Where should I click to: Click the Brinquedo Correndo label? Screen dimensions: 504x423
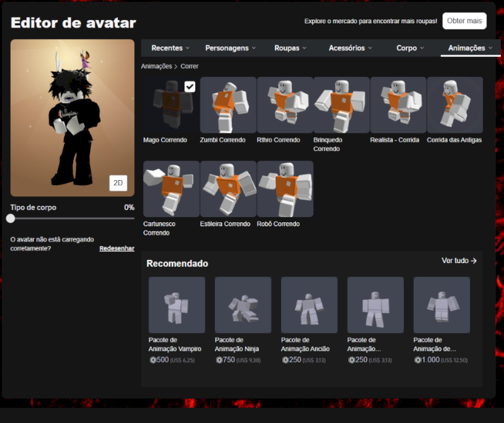[328, 144]
